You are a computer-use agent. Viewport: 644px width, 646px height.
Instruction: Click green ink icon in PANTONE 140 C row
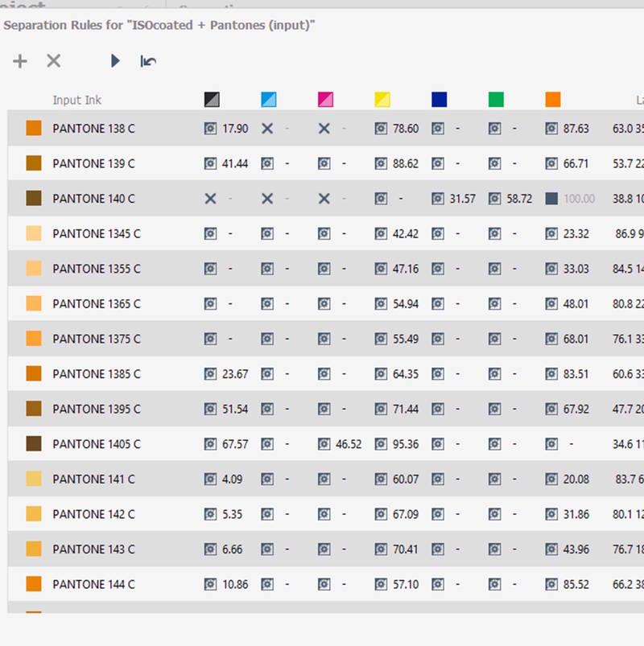495,199
